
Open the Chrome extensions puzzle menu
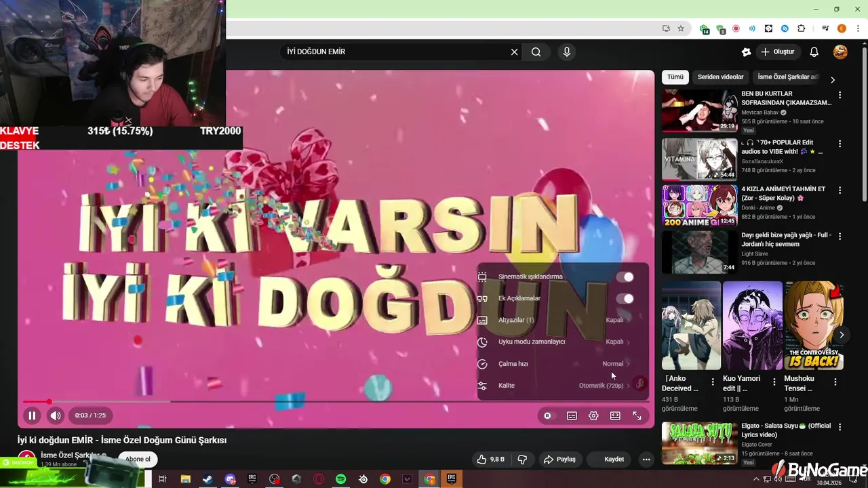(x=802, y=28)
